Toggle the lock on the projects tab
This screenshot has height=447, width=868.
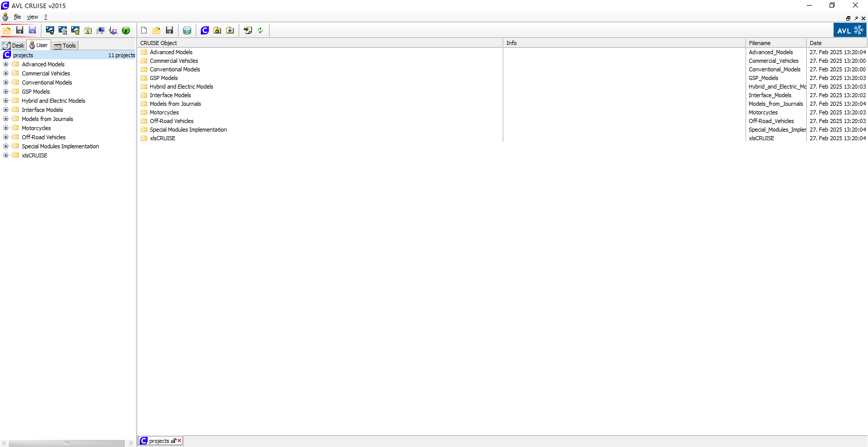pyautogui.click(x=173, y=441)
